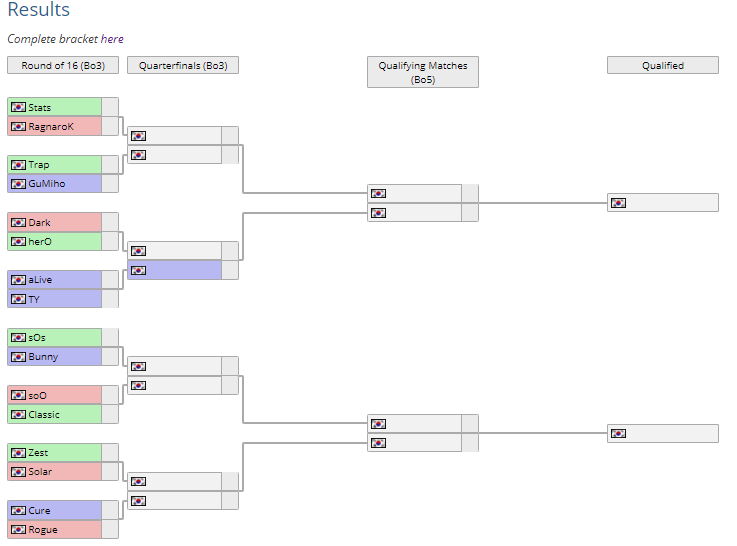Screen dimensions: 737x546
Task: Select player name Solar
Action: tap(40, 472)
